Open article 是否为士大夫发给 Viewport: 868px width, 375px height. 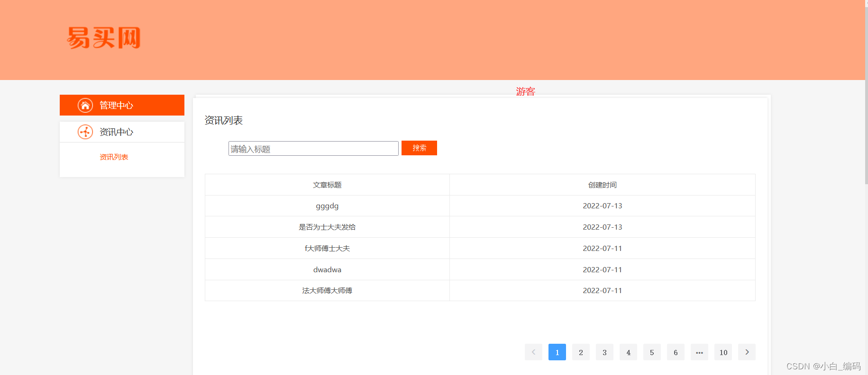click(x=327, y=227)
